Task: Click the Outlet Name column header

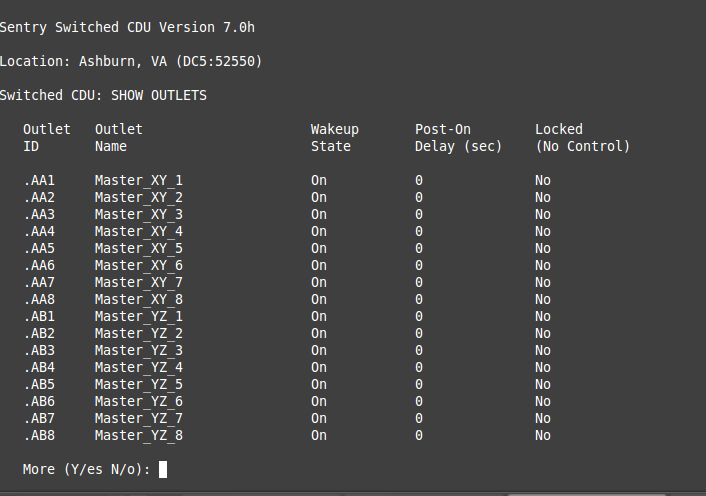Action: (119, 138)
